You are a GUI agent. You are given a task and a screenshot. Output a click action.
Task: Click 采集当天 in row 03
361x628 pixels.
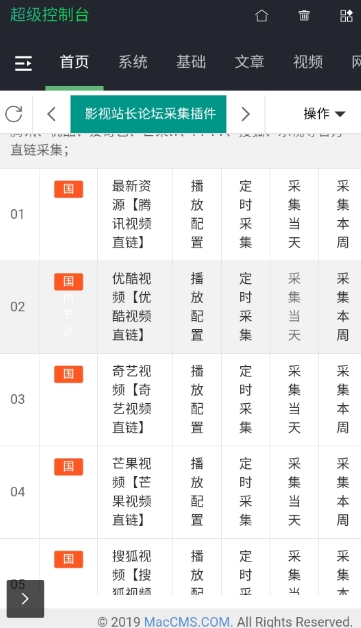click(294, 399)
